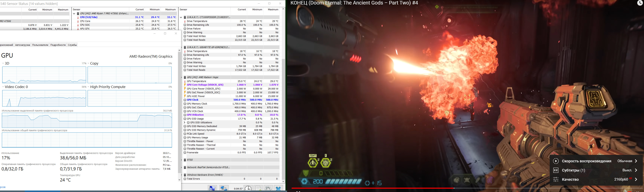This screenshot has height=192, width=644.
Task: Click the thermometer icon beside CPU (Tctl/Tdie)
Action: coord(78,17)
